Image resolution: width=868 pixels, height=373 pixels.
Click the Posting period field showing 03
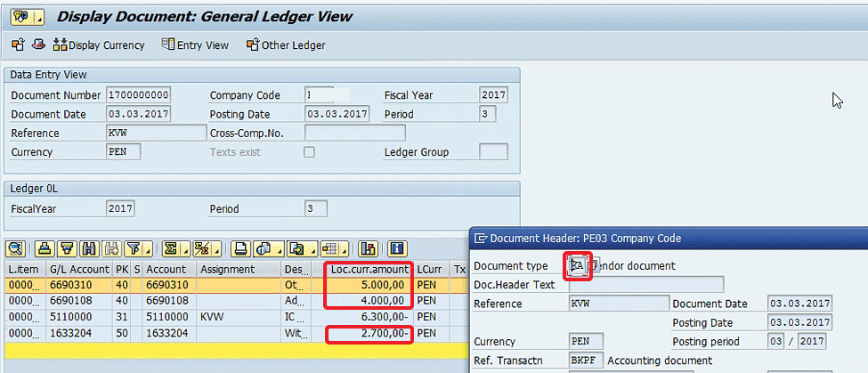tap(776, 342)
